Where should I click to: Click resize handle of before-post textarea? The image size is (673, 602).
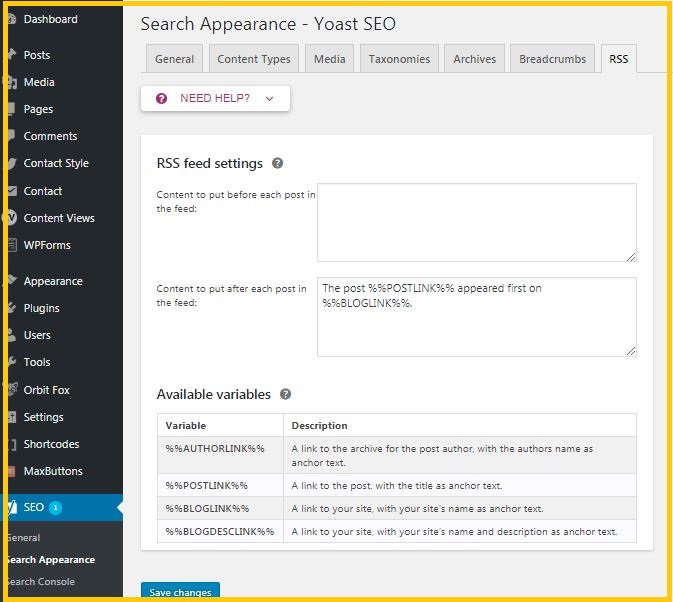pos(631,257)
